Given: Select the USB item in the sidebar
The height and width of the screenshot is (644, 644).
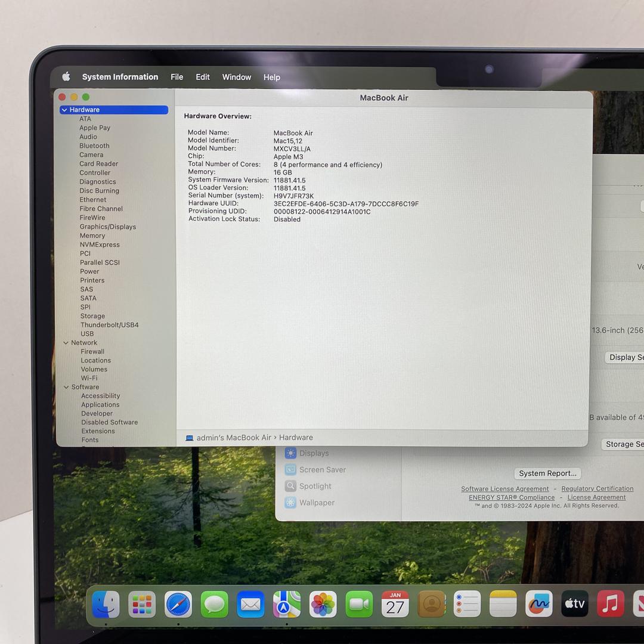Looking at the screenshot, I should pos(87,334).
